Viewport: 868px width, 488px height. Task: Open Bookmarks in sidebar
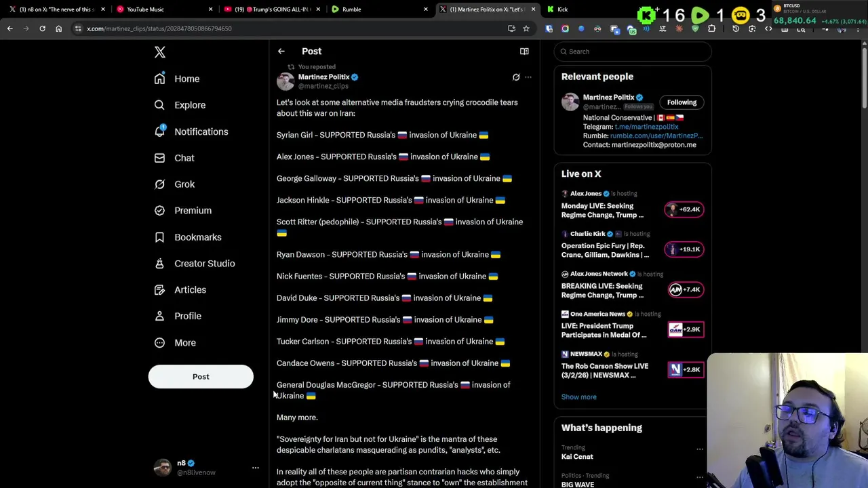[188, 237]
